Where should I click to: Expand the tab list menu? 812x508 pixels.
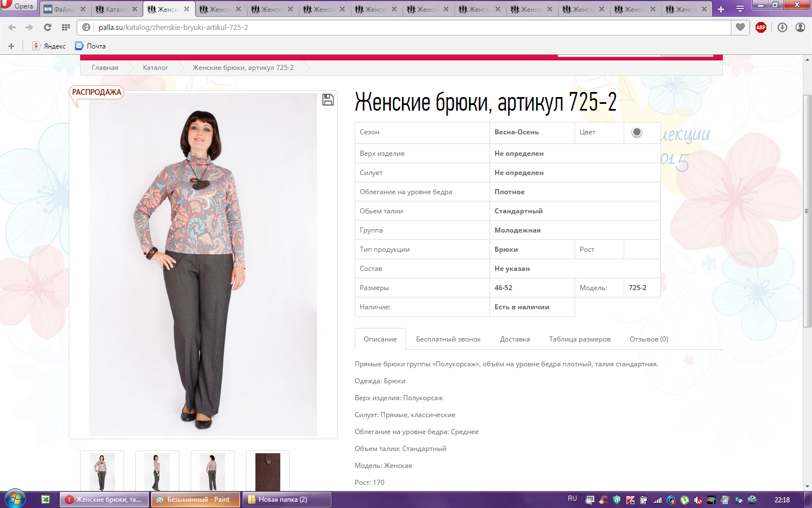click(x=740, y=9)
